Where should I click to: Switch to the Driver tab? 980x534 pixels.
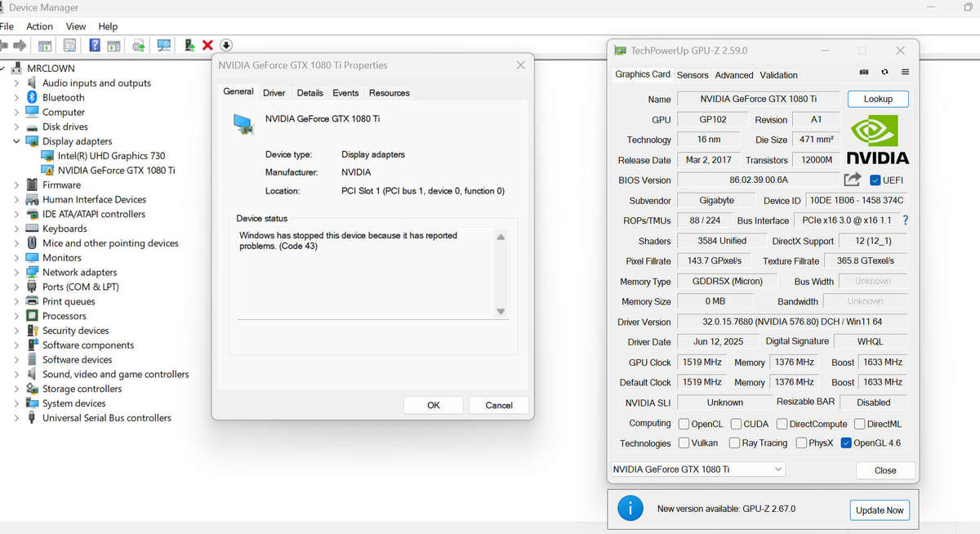274,93
